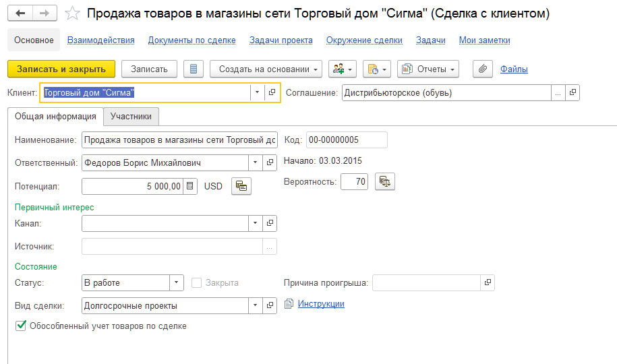Expand the Клиент dropdown list
Screen dimensions: 617x364
[x=257, y=92]
